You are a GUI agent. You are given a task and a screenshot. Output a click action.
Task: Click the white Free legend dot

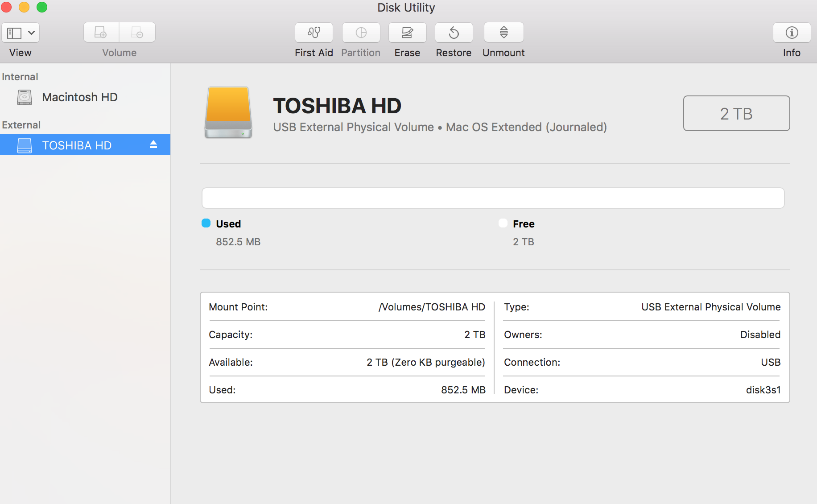click(503, 223)
